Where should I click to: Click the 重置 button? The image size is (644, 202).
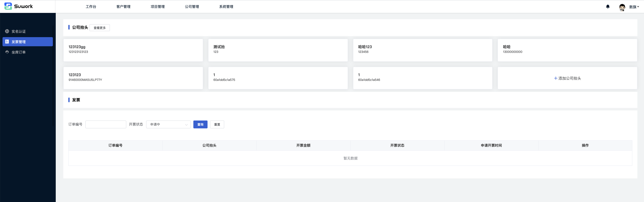pyautogui.click(x=217, y=124)
